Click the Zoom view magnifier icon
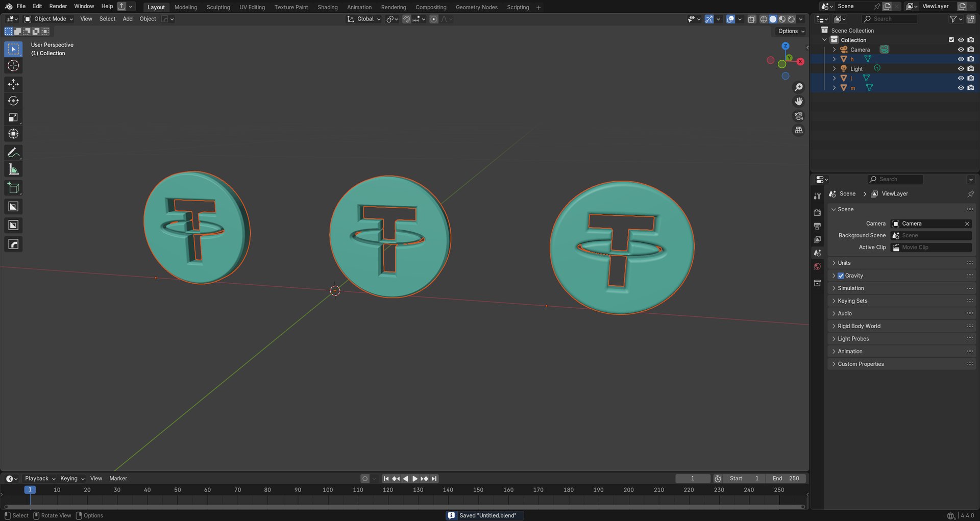Screen dimensions: 980x521 point(799,87)
